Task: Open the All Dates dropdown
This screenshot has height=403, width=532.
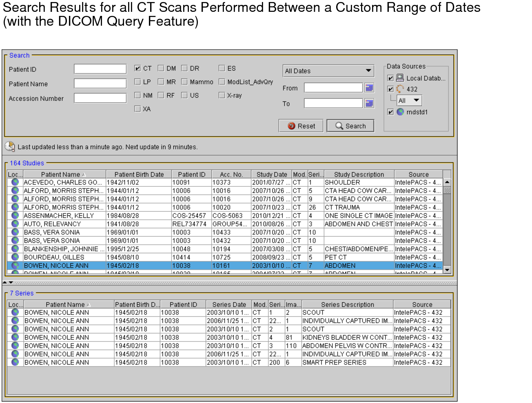Action: point(328,71)
